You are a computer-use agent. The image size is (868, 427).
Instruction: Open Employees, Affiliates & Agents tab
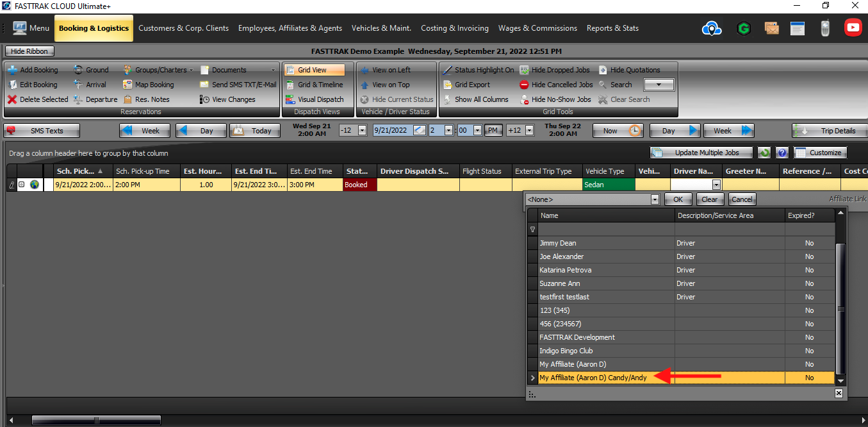(x=290, y=28)
